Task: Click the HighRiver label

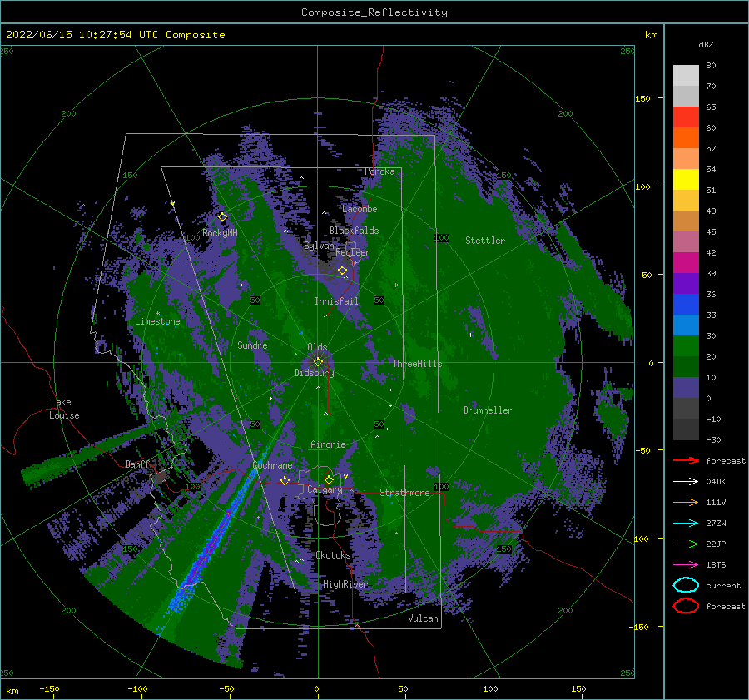Action: tap(345, 584)
